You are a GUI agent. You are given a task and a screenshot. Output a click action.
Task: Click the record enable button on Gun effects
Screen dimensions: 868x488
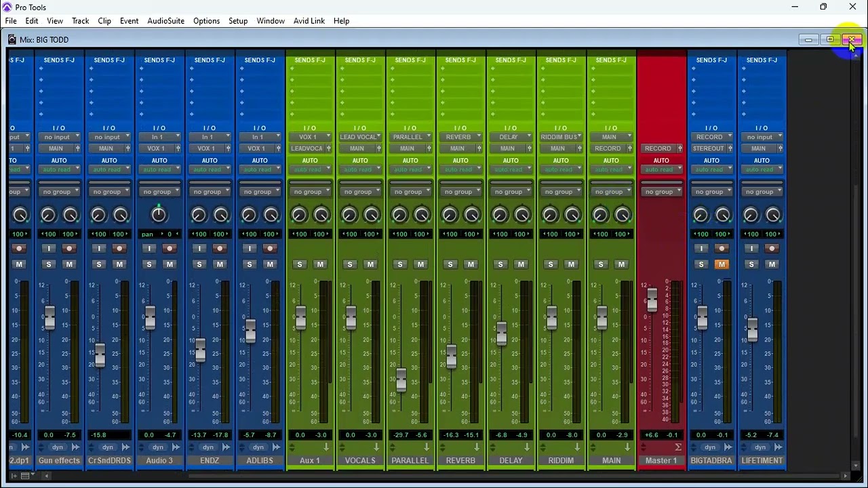(69, 249)
